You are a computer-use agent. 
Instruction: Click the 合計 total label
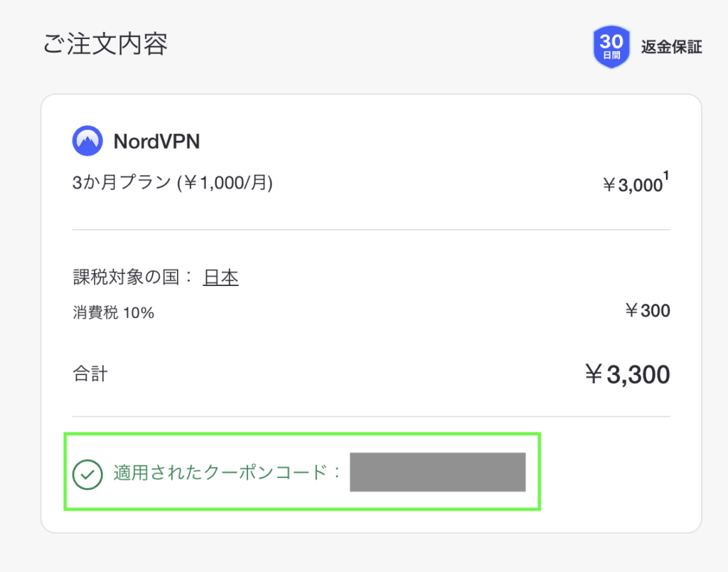coord(90,374)
